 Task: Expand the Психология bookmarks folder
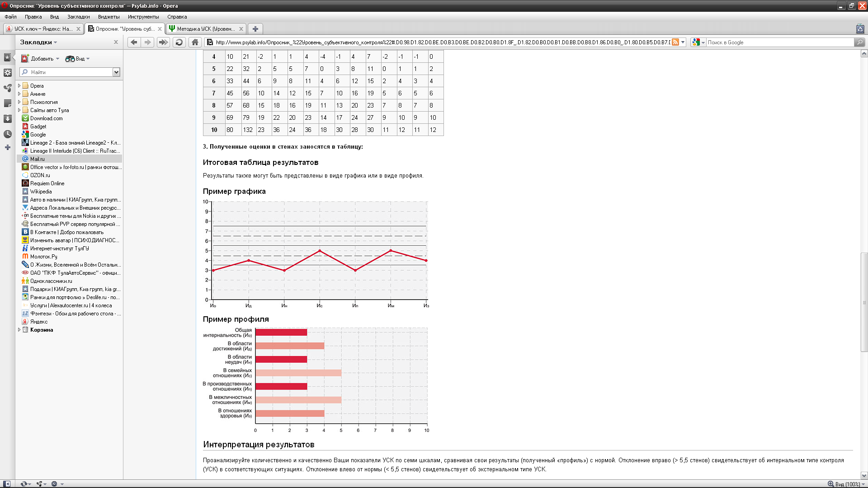(19, 102)
